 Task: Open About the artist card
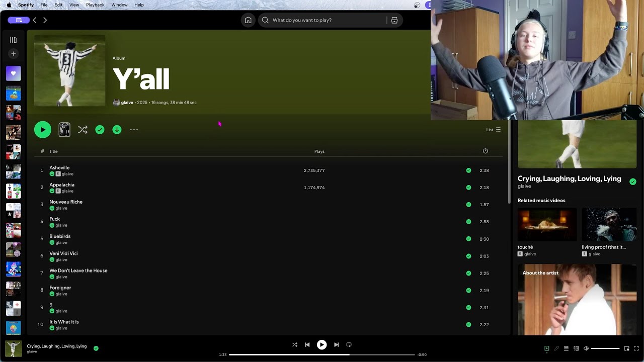coord(577,300)
